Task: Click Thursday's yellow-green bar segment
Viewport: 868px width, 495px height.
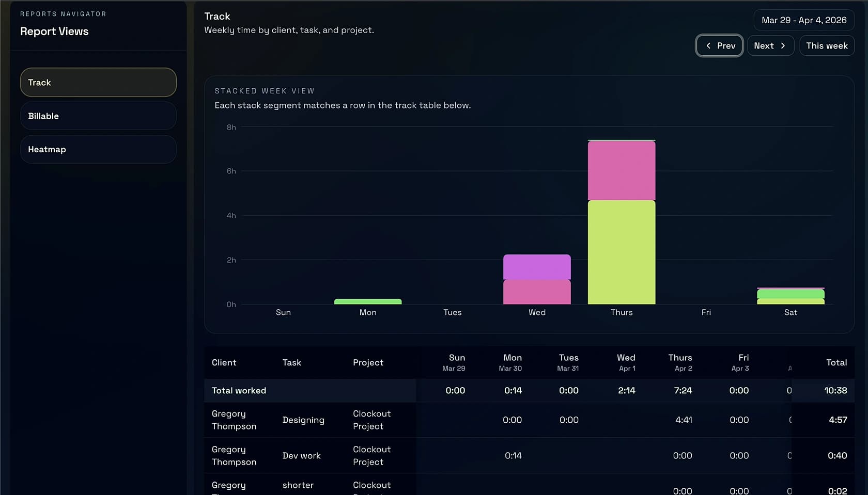Action: point(621,253)
